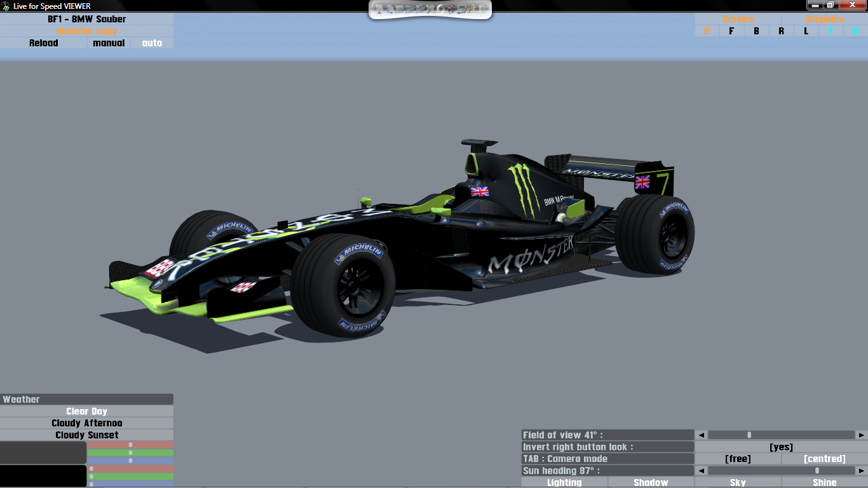Adjust the green slider beside the black swatch
Image resolution: width=868 pixels, height=488 pixels.
pos(130,476)
